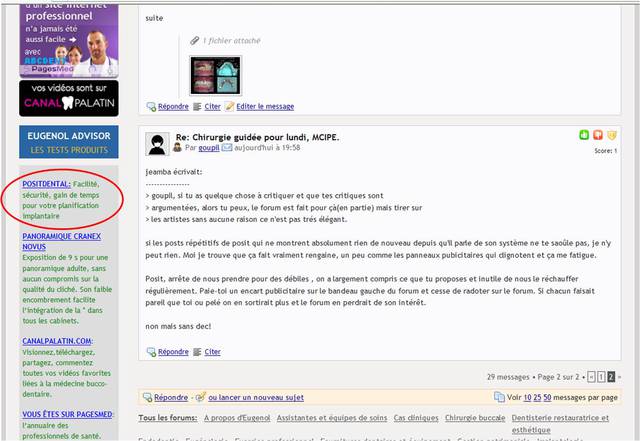Screen dimensions: 640x441
Task: Click the paperclip attached-file icon
Action: pyautogui.click(x=196, y=41)
